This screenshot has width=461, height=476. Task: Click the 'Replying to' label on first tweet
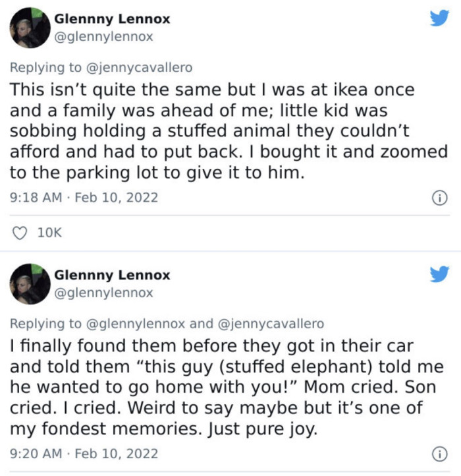(46, 67)
